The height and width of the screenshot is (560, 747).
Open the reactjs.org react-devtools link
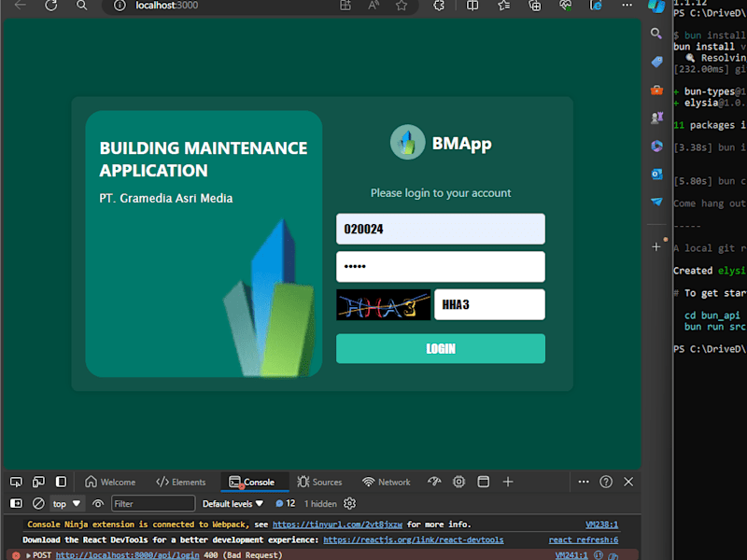[414, 540]
